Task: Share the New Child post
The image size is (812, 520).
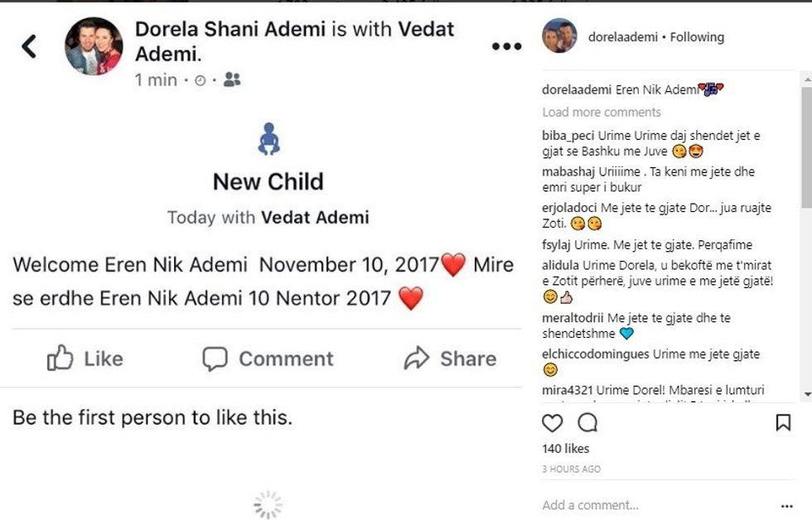Action: (x=450, y=359)
